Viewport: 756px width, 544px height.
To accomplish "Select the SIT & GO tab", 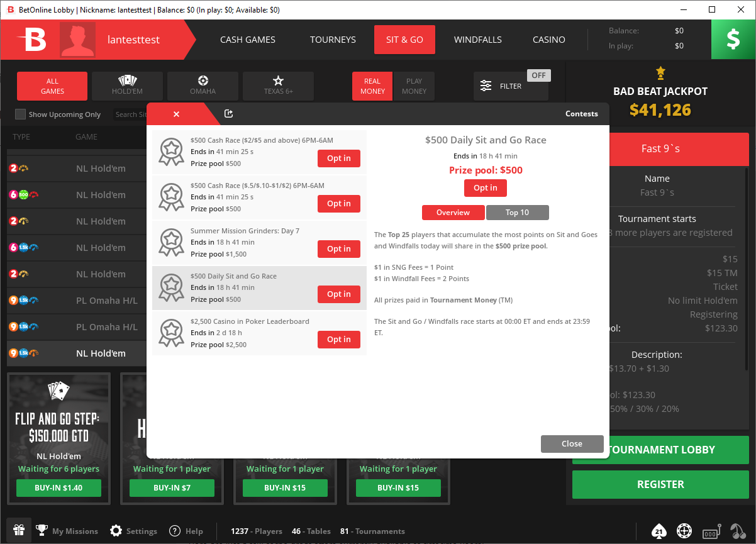I will tap(404, 40).
